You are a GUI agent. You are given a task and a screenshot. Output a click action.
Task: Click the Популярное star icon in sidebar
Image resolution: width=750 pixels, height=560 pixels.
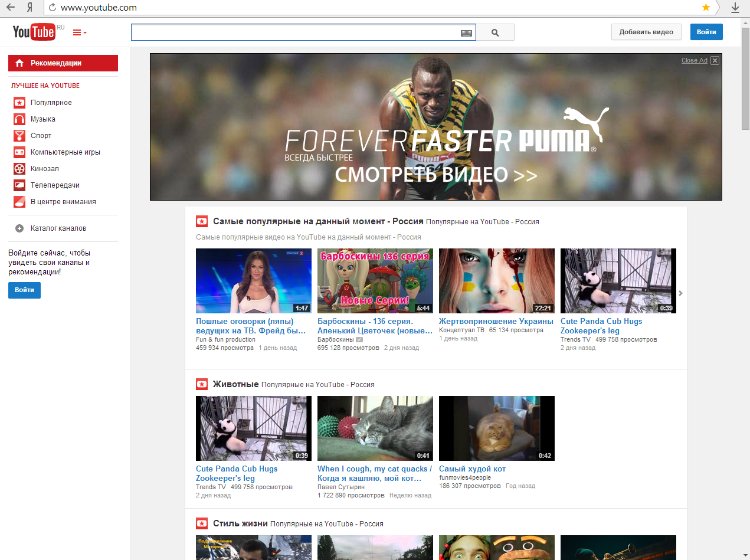[19, 103]
